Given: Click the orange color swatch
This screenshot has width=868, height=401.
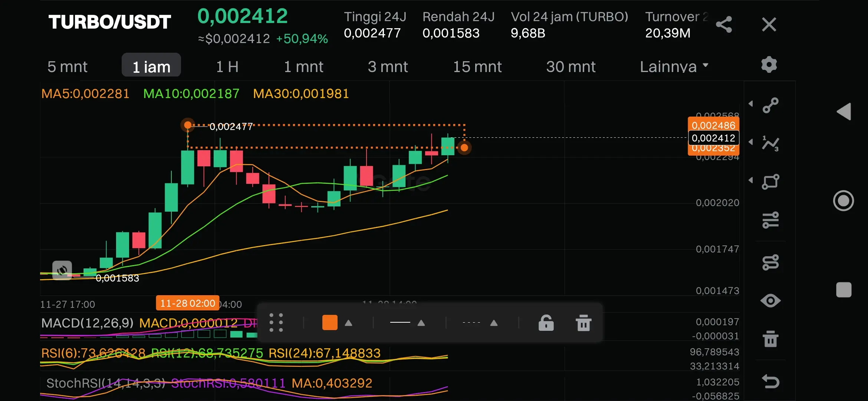Looking at the screenshot, I should click(330, 322).
